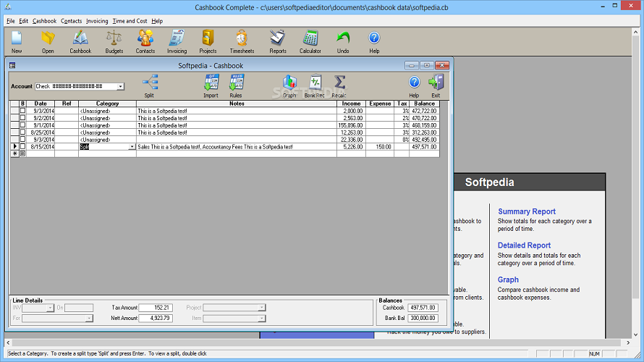This screenshot has height=362, width=644.
Task: Open the Cashbook menu
Action: pos(44,21)
